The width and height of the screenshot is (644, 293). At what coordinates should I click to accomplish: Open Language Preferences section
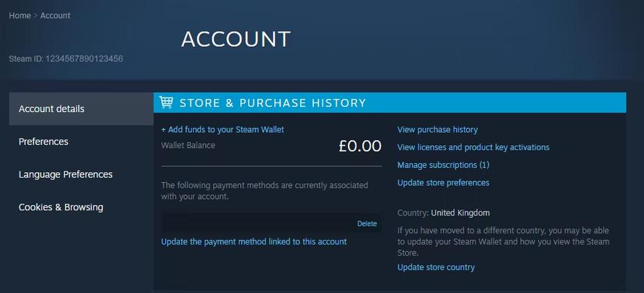pos(82,174)
